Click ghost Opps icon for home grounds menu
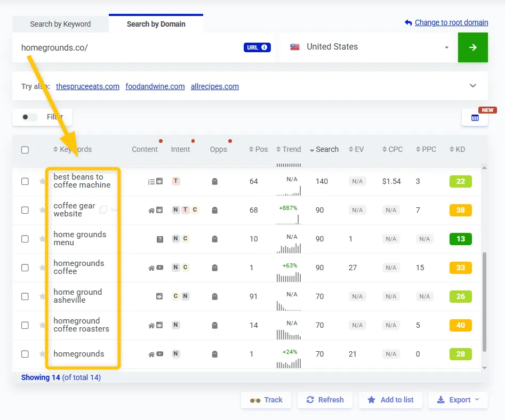 215,239
